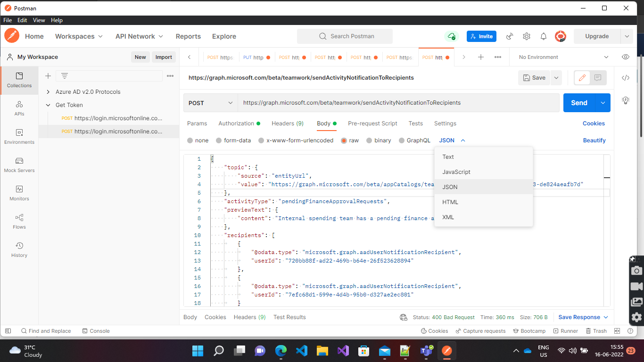
Task: Beautify the JSON request body
Action: click(594, 140)
